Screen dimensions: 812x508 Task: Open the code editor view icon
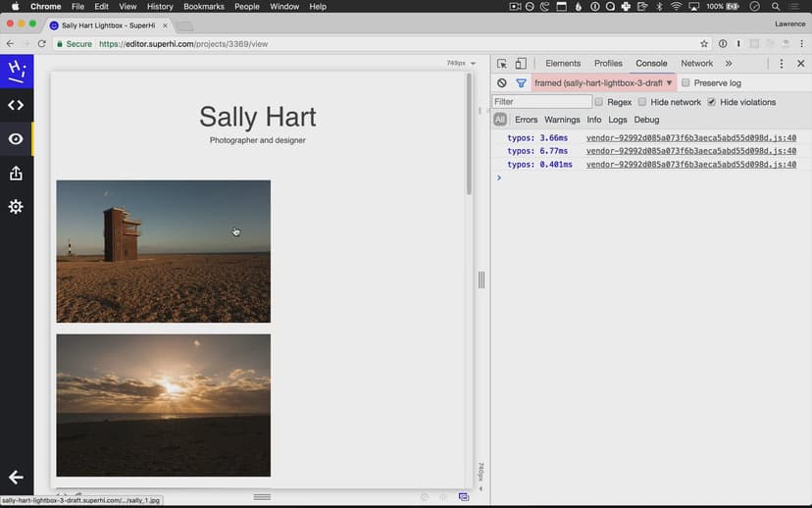(16, 105)
